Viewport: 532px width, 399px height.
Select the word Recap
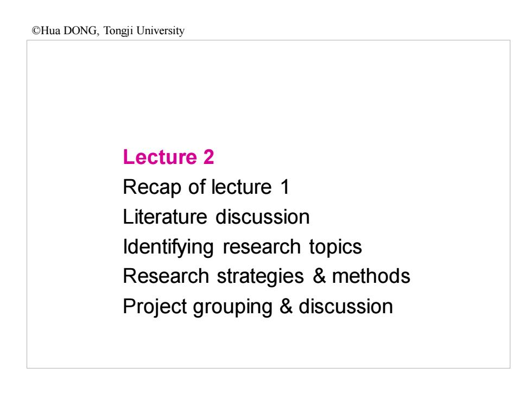click(x=152, y=188)
